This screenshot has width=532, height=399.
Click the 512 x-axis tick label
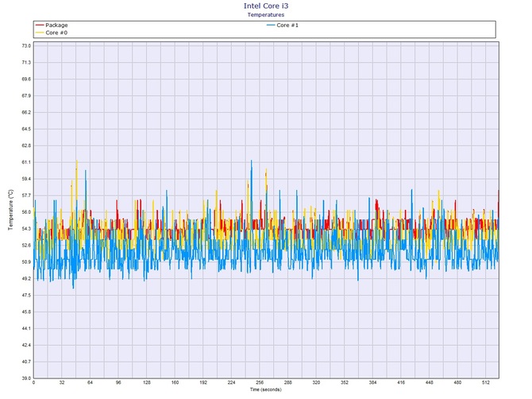click(485, 382)
